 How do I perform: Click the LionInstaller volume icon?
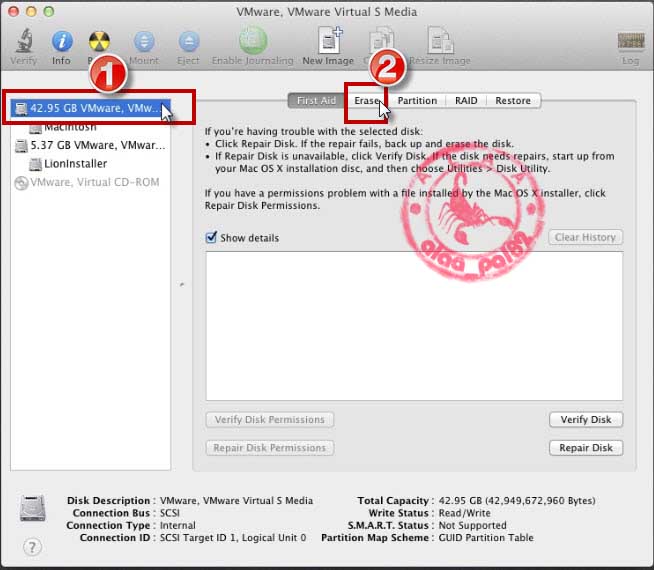click(x=35, y=164)
